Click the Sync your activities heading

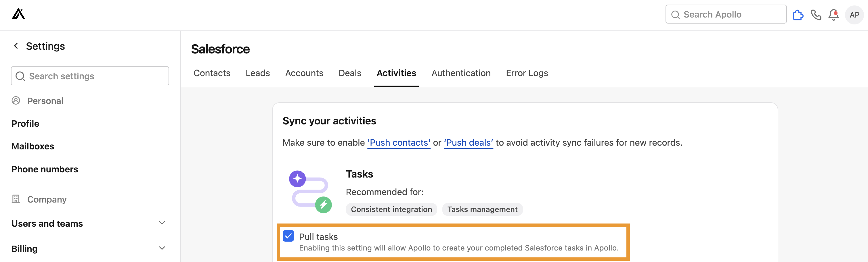pos(329,121)
